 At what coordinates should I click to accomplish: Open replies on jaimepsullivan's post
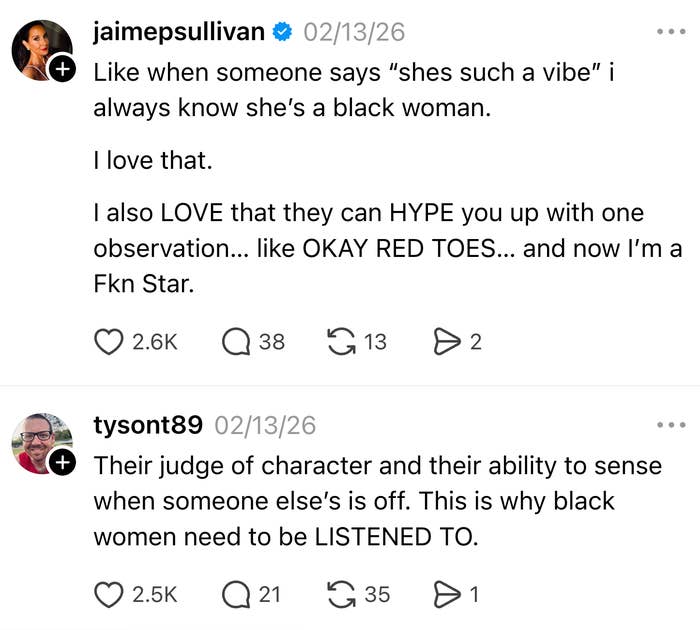pyautogui.click(x=237, y=342)
